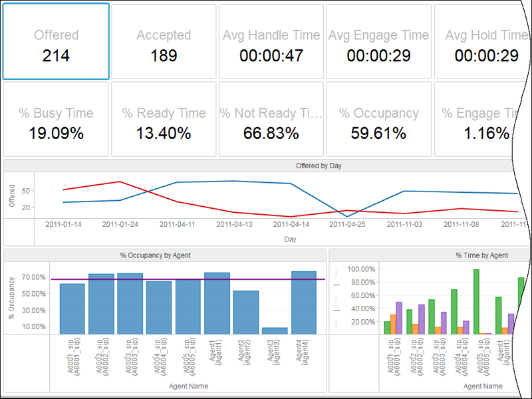
Task: Select the % Occupancy KPI tile
Action: (378, 120)
